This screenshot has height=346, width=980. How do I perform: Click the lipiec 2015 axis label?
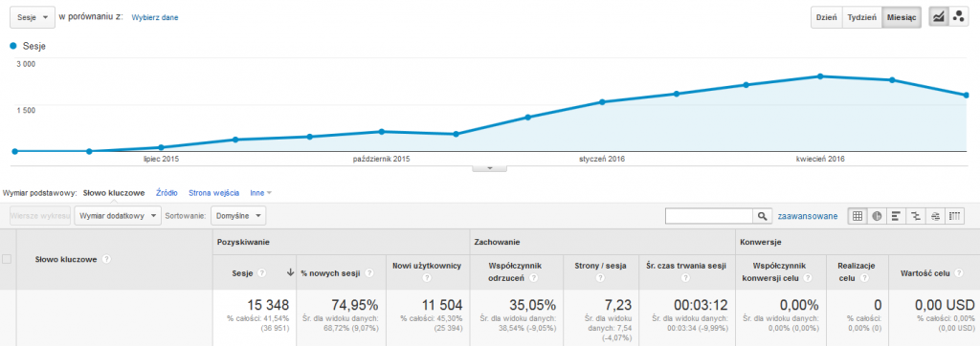(x=161, y=160)
